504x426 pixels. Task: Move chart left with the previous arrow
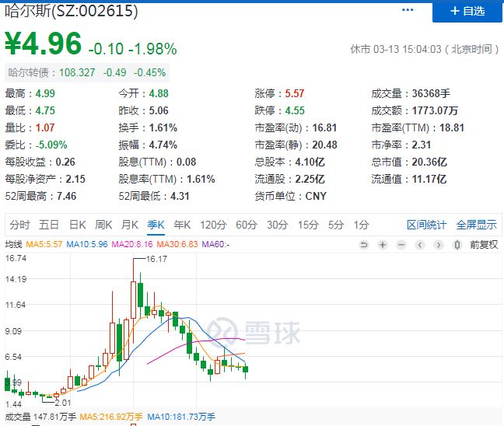tap(420, 245)
